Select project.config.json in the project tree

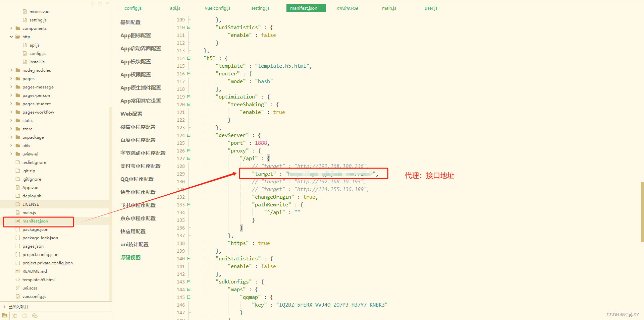pyautogui.click(x=40, y=254)
